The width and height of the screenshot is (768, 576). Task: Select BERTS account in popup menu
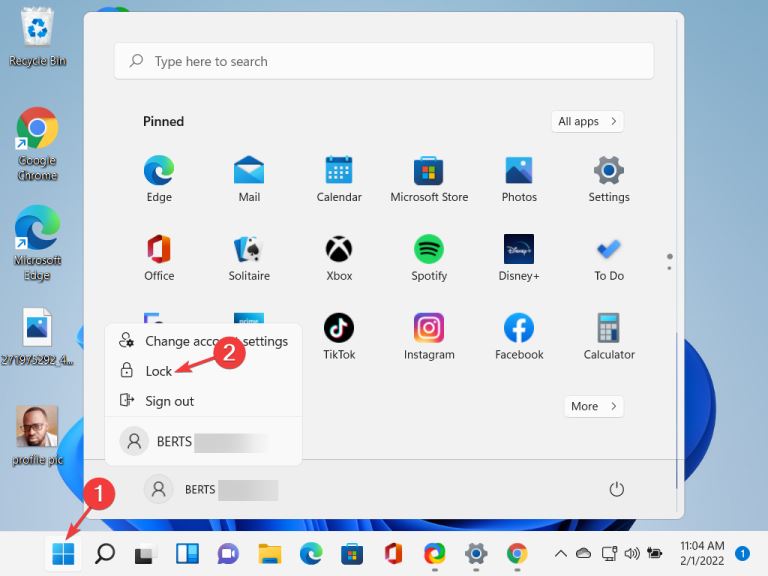click(203, 441)
